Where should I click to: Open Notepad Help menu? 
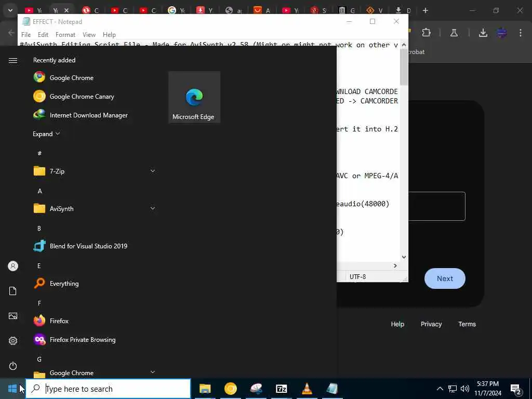[109, 35]
